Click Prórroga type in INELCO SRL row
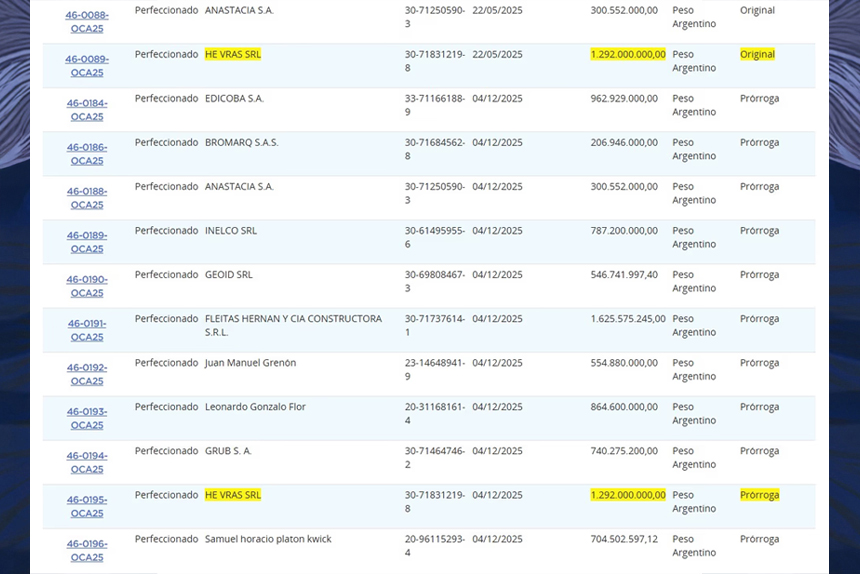The height and width of the screenshot is (574, 860). 760,231
